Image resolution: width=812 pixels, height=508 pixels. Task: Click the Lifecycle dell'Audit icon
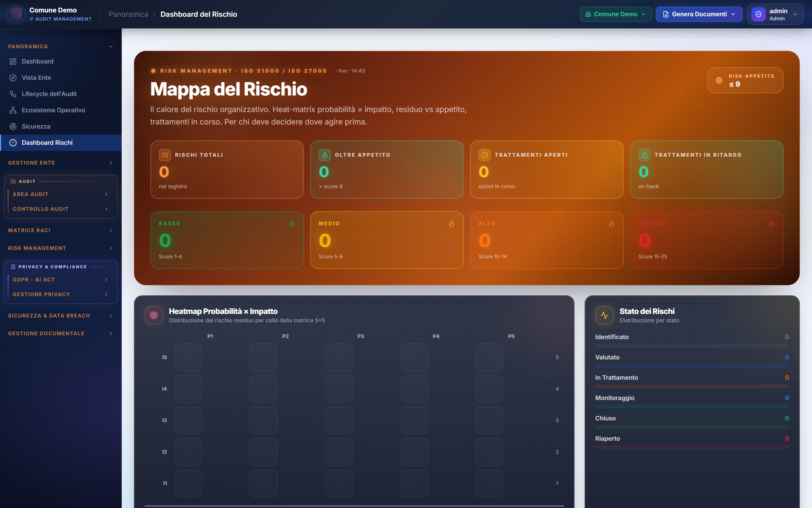13,94
